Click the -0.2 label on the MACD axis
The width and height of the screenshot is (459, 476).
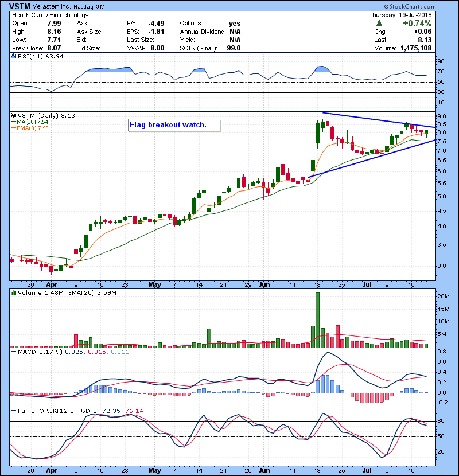point(443,403)
